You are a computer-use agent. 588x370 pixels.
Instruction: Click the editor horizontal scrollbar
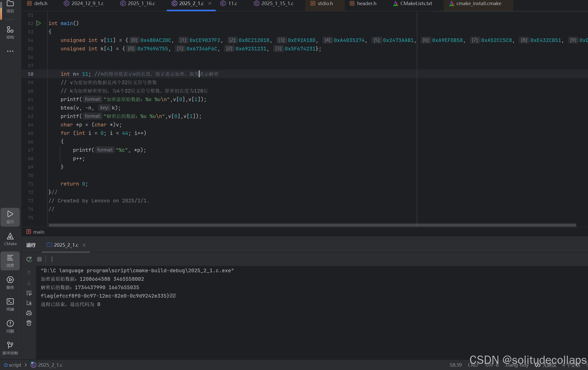312,225
